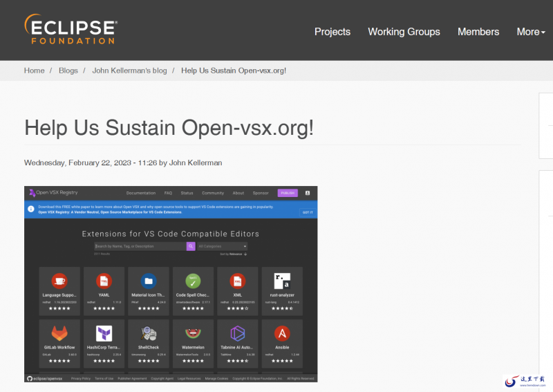Open the Projects menu item

point(332,32)
